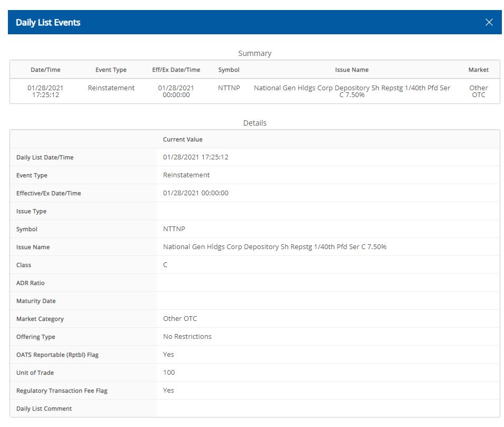Click the Market column header
504x427 pixels.
(x=478, y=70)
